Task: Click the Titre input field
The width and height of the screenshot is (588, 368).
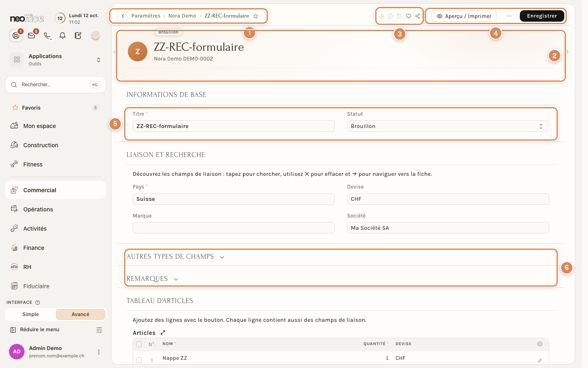Action: click(x=234, y=126)
